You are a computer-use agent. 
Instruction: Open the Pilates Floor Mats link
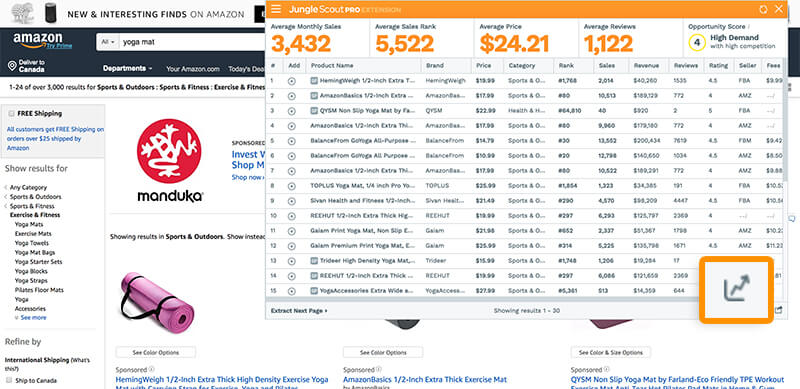point(39,290)
